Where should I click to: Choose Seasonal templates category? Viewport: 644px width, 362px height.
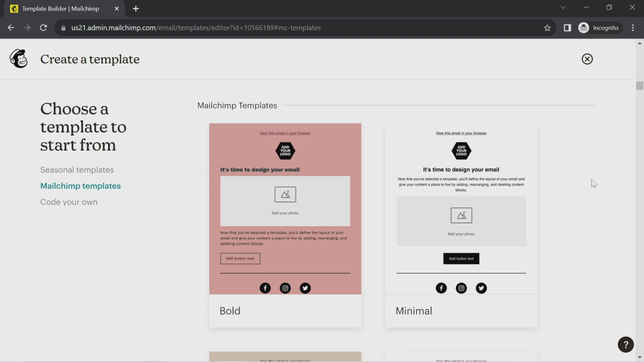pos(77,170)
